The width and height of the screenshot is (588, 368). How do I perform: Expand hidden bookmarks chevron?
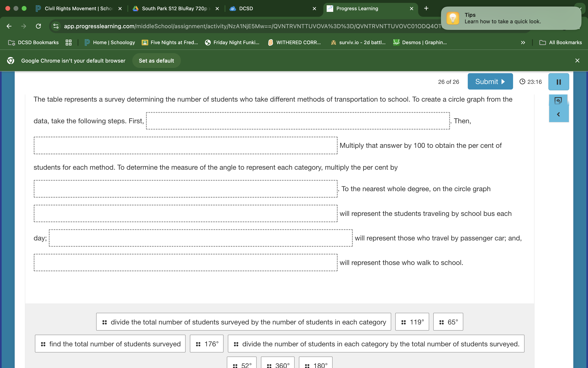click(x=523, y=42)
